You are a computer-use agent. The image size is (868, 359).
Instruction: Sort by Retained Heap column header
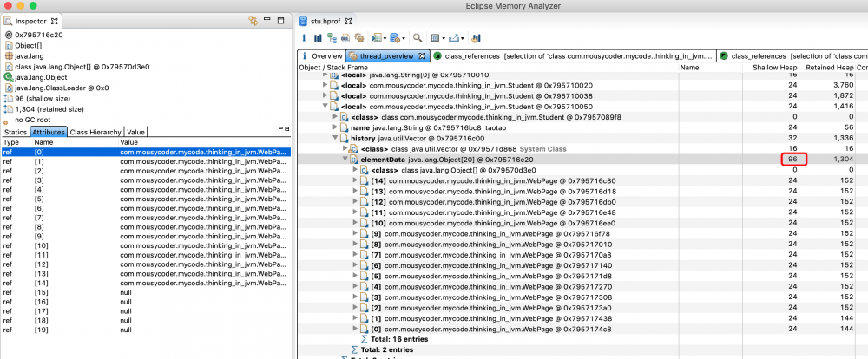point(828,67)
